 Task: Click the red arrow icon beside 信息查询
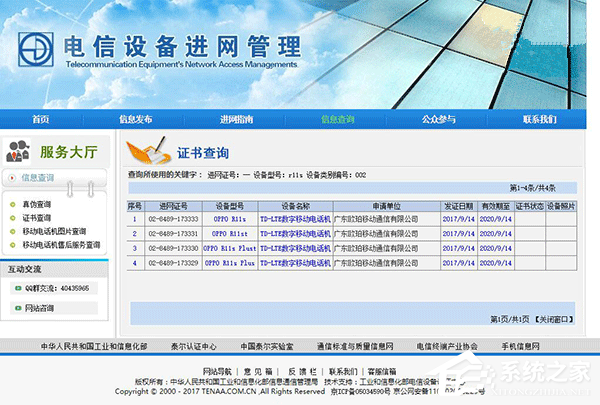pos(12,178)
